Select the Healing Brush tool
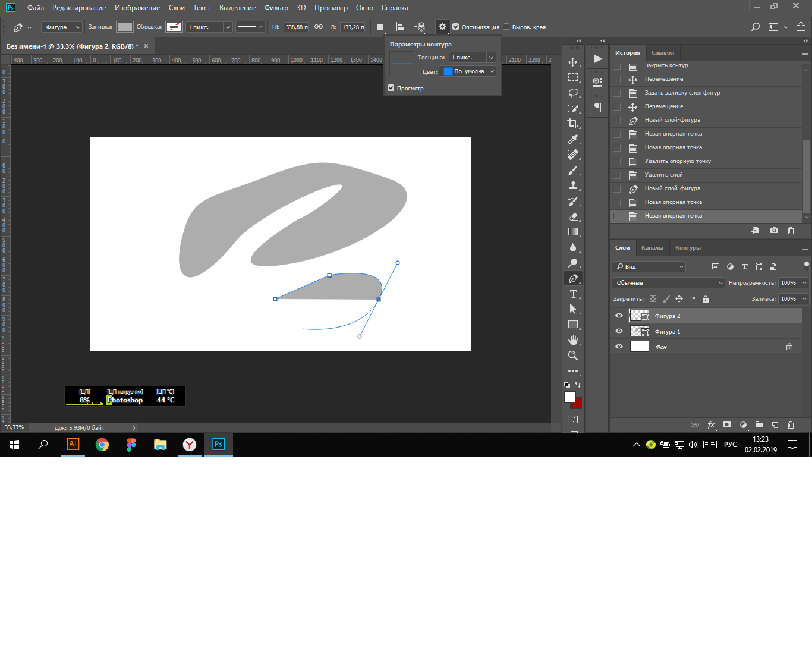Viewport: 812px width, 648px height. point(573,155)
